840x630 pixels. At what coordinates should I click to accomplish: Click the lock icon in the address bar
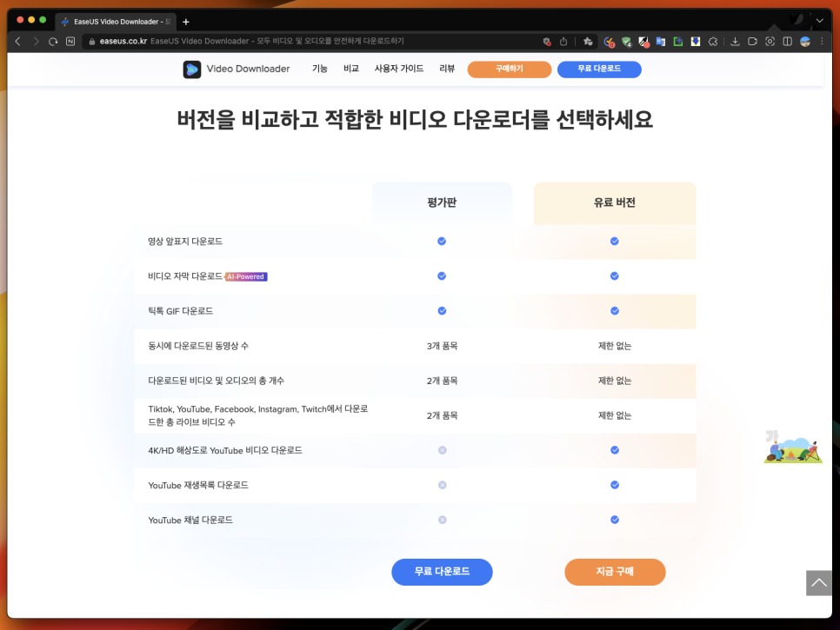tap(91, 41)
